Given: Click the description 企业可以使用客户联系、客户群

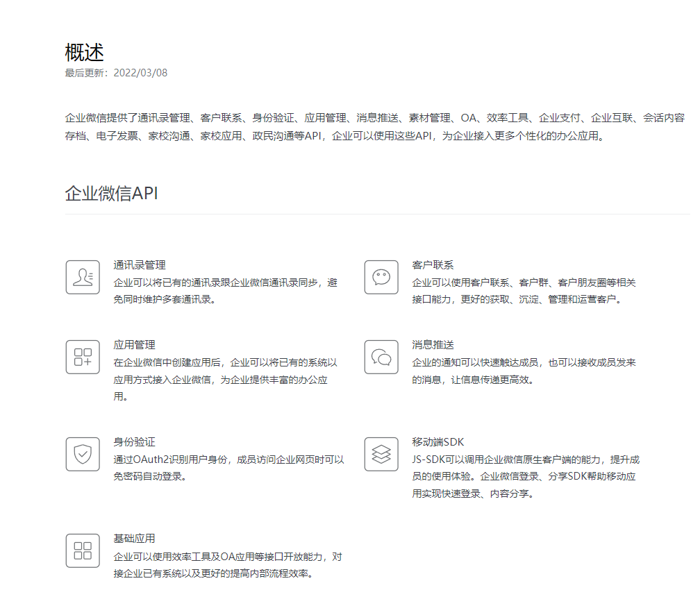Looking at the screenshot, I should 524,291.
